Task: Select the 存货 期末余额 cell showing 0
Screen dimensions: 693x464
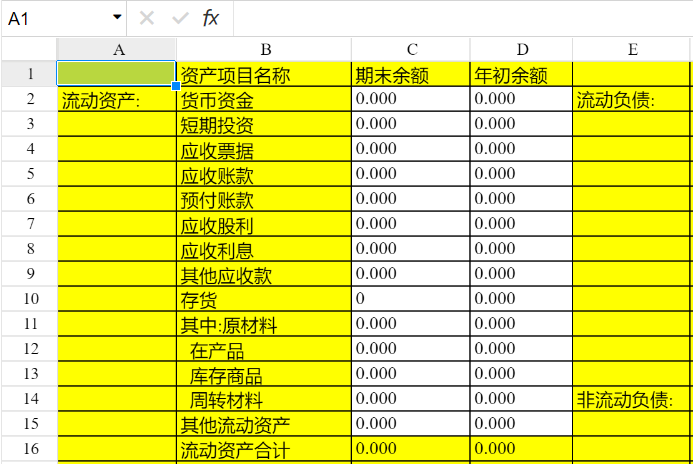Action: click(x=411, y=299)
